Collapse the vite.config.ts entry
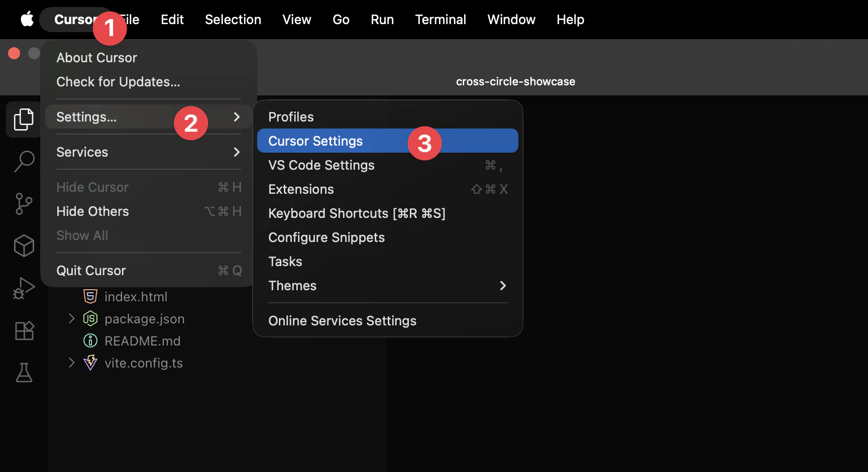Screen dimensions: 868x472 click(x=71, y=363)
